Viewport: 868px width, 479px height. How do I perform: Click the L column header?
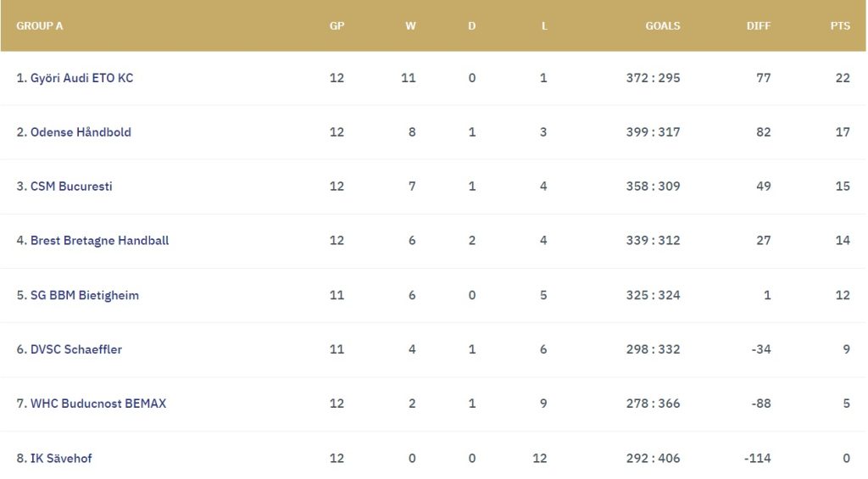[544, 25]
